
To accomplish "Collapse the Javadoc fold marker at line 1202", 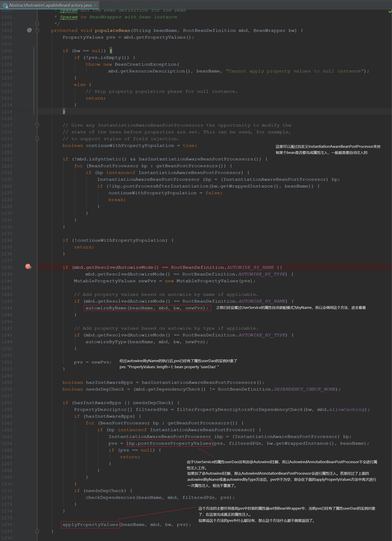I will pyautogui.click(x=37, y=23).
